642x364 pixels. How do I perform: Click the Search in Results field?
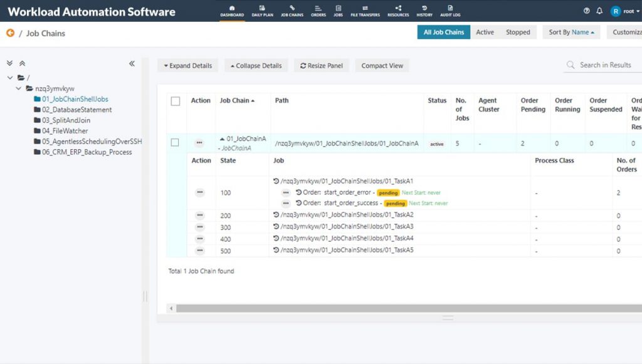tap(605, 65)
